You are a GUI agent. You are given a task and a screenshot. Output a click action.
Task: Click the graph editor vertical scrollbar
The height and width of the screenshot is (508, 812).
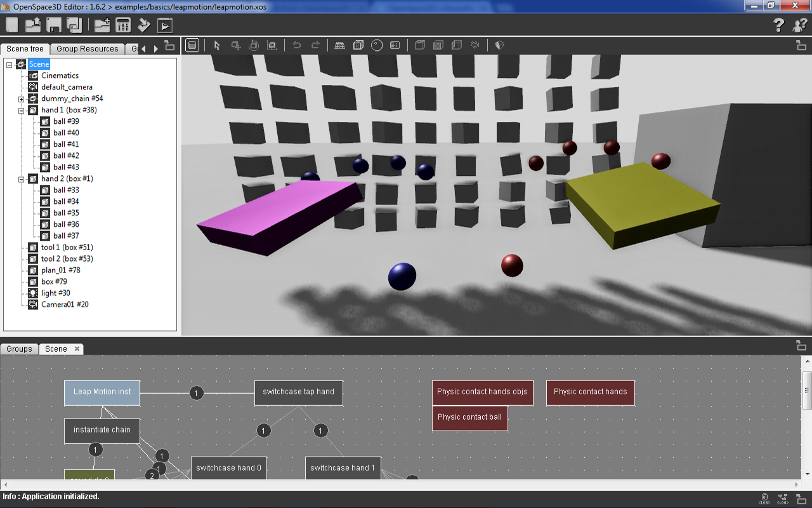(x=807, y=391)
